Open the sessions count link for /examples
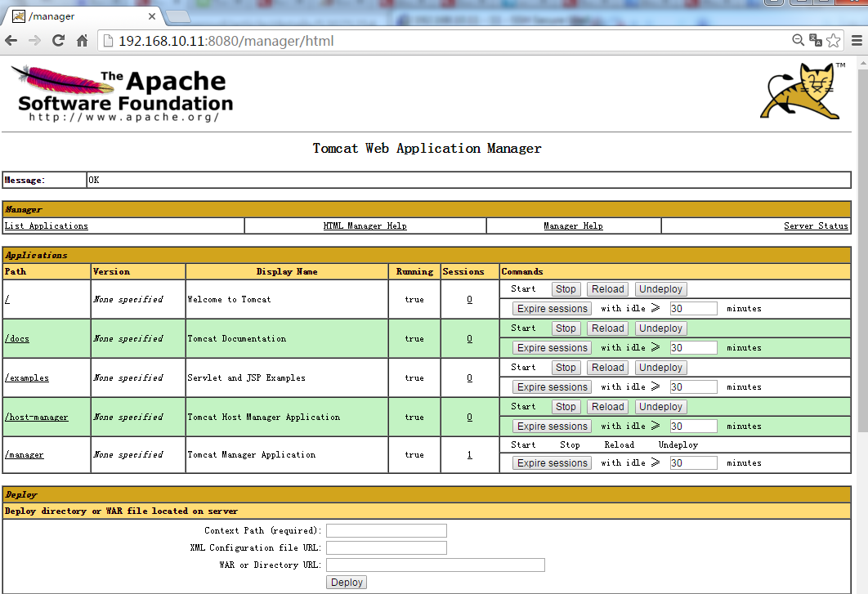This screenshot has width=868, height=594. tap(469, 378)
